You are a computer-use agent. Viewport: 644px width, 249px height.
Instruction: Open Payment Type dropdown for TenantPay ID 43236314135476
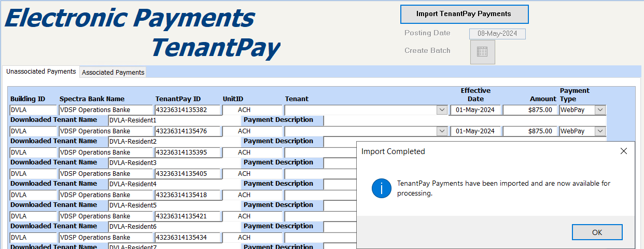600,131
